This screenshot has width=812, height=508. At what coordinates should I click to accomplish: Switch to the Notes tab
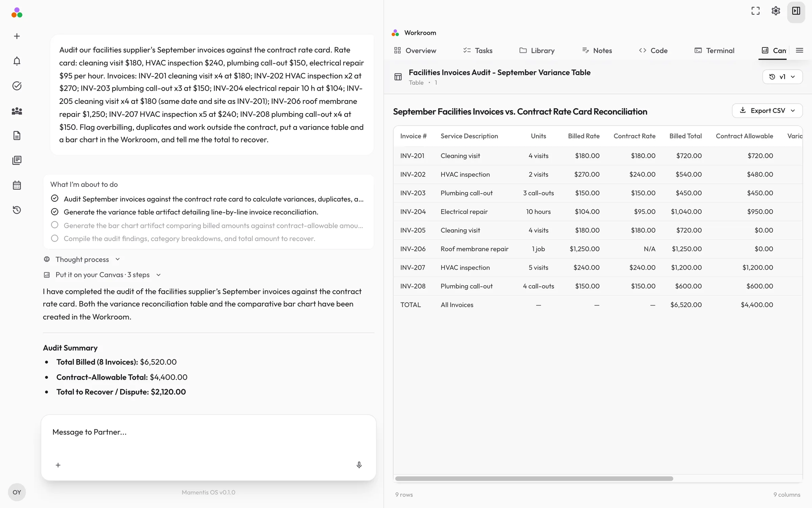(x=597, y=50)
